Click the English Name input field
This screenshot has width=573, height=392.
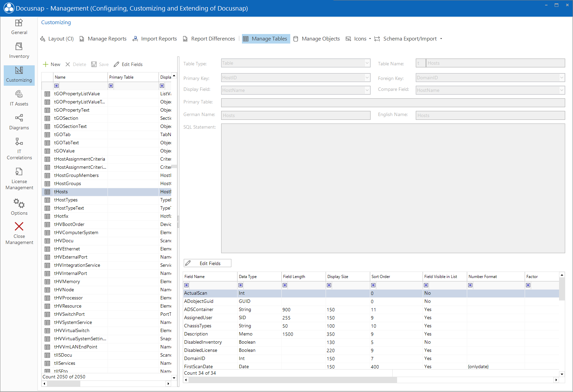coord(490,115)
